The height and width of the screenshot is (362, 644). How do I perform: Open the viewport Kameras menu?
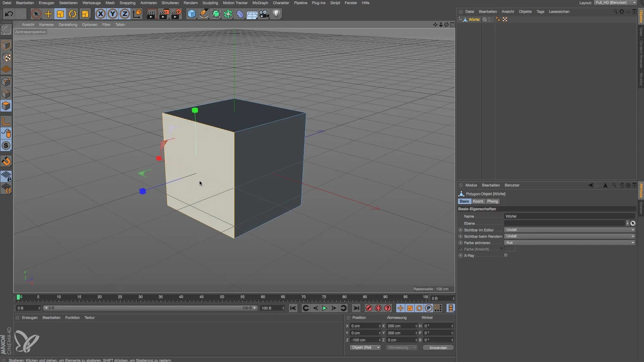pos(46,24)
